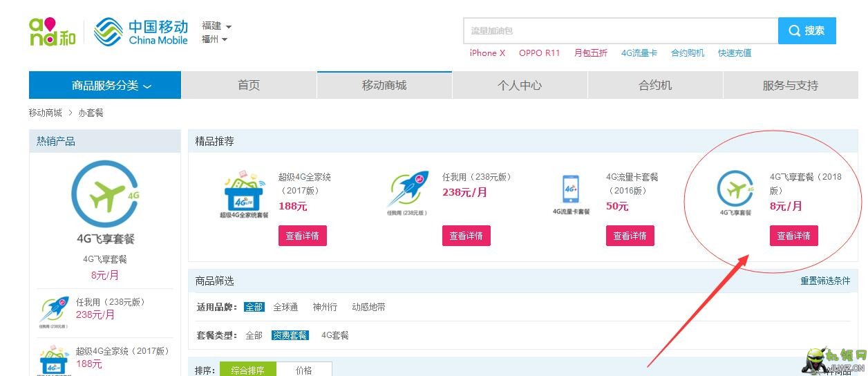This screenshot has width=868, height=376.
Task: Switch to the 合约机 tab
Action: [x=655, y=85]
